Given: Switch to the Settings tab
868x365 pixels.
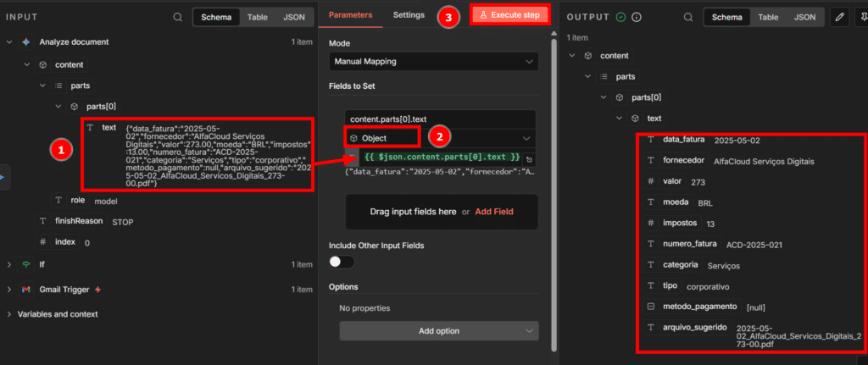Looking at the screenshot, I should coord(409,15).
